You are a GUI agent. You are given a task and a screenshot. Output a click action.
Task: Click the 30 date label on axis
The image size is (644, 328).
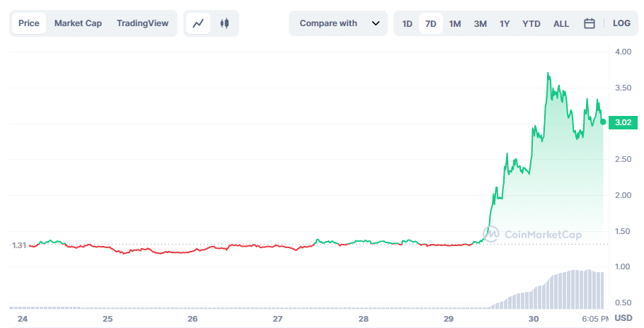pos(534,319)
